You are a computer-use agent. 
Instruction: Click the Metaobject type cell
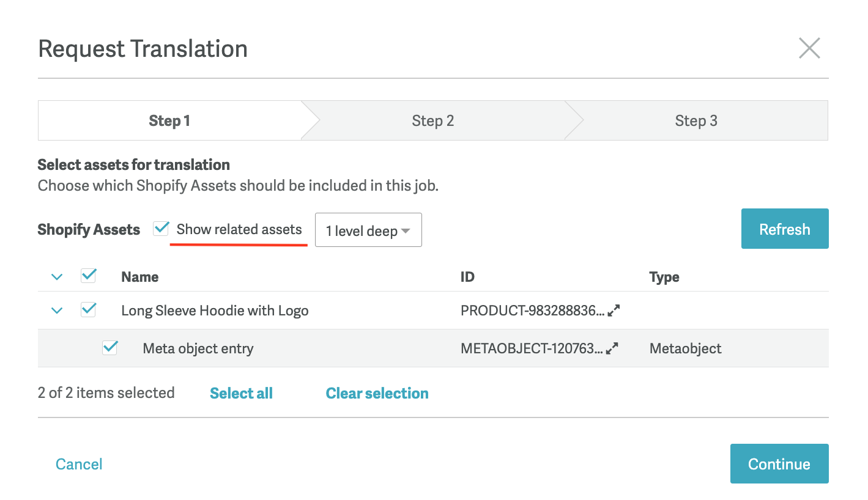[685, 348]
